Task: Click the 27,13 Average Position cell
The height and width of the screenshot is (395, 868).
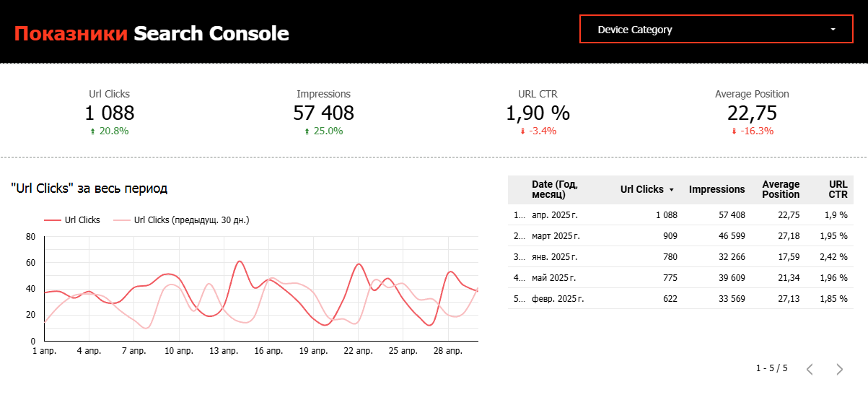Action: 789,299
